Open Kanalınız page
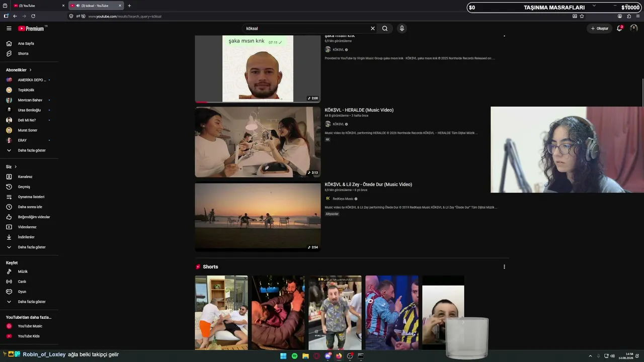 tap(29, 177)
